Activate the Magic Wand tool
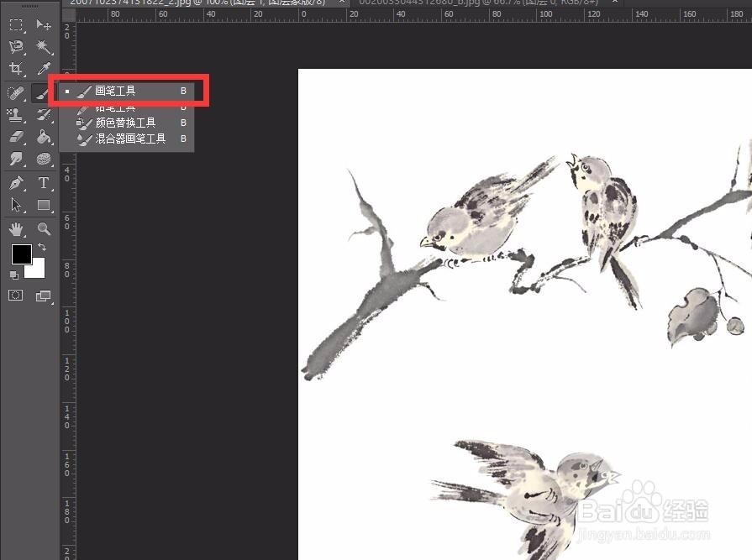The image size is (752, 560). 44,46
